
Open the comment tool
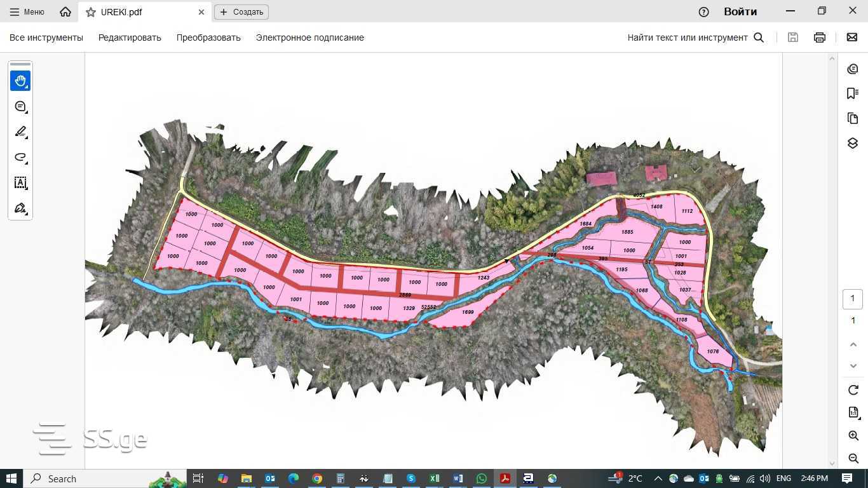click(20, 107)
